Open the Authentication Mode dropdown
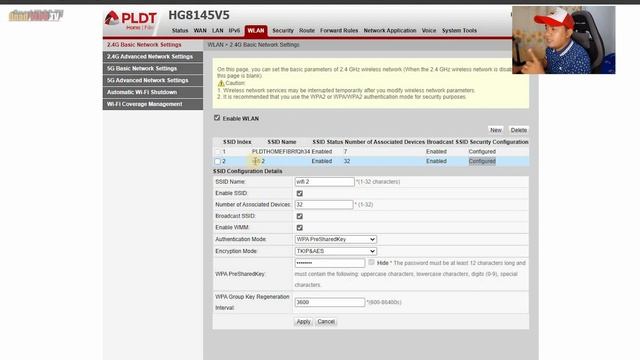The image size is (640, 360). (336, 239)
